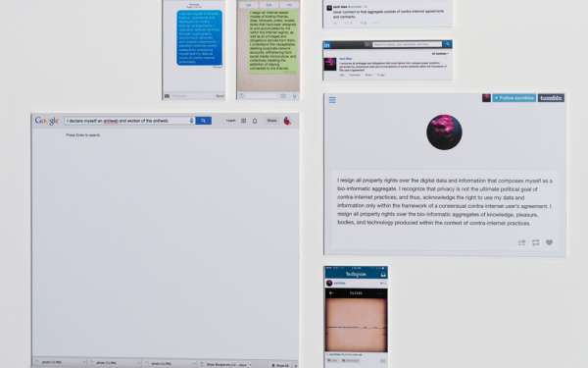Click Comment under LinkedIn post
This screenshot has width=588, height=368.
pos(355,76)
